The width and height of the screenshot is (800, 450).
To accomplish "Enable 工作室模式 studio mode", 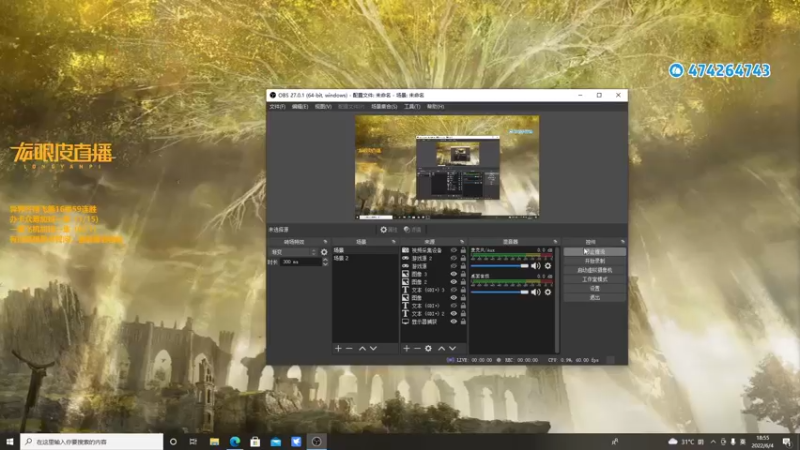I will coord(594,280).
